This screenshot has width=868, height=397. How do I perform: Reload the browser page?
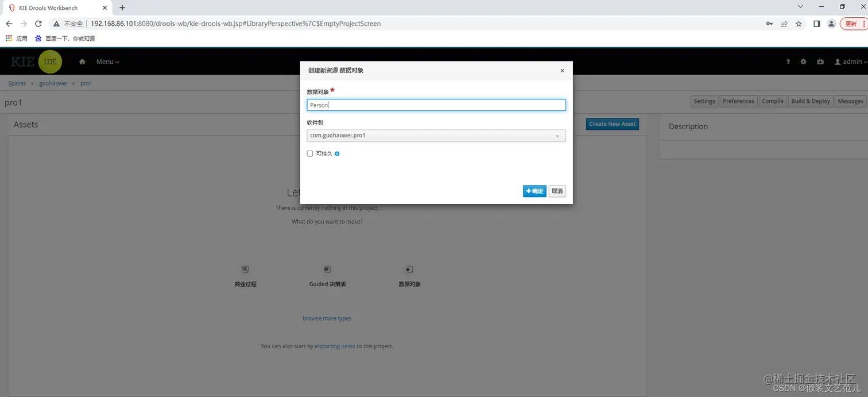pos(38,24)
